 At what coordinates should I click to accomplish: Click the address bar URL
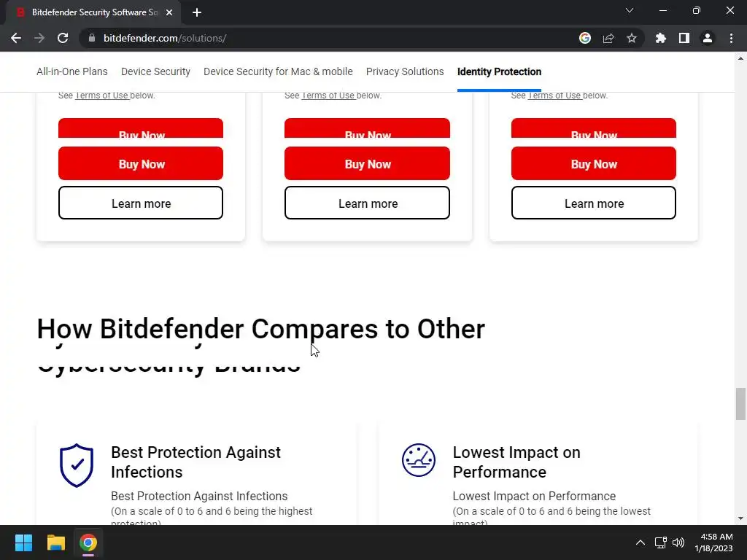point(165,38)
